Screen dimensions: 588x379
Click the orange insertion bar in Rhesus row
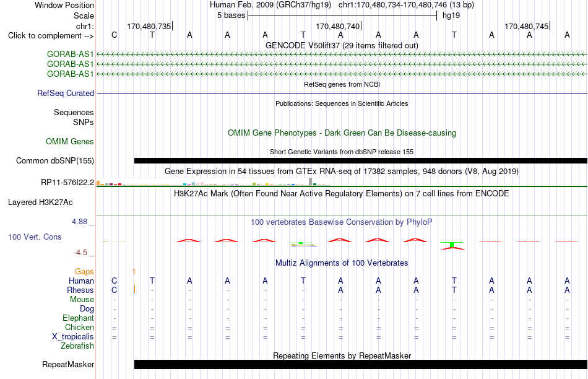pyautogui.click(x=135, y=290)
